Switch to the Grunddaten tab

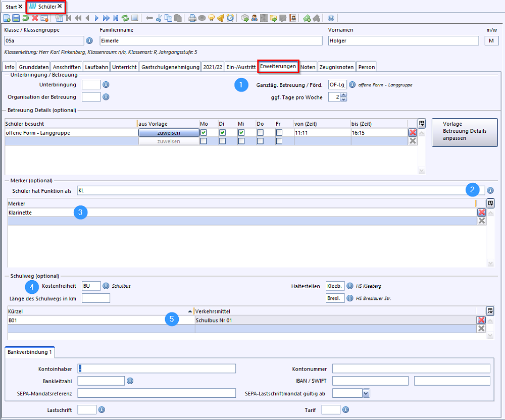point(33,67)
